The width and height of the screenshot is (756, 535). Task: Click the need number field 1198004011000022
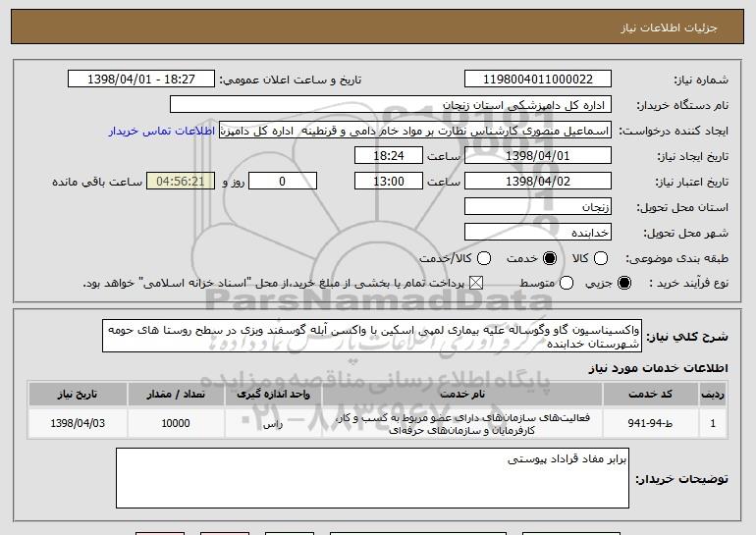click(x=538, y=80)
